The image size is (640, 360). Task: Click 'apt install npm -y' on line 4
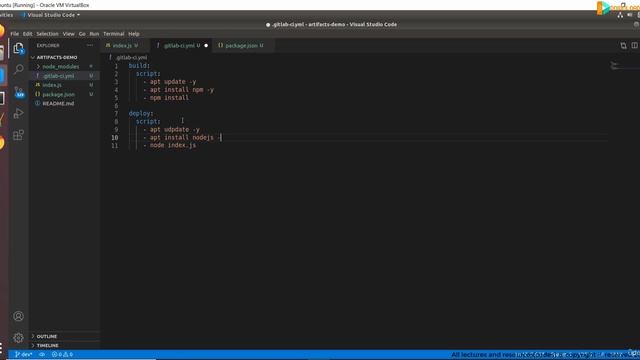pyautogui.click(x=182, y=90)
